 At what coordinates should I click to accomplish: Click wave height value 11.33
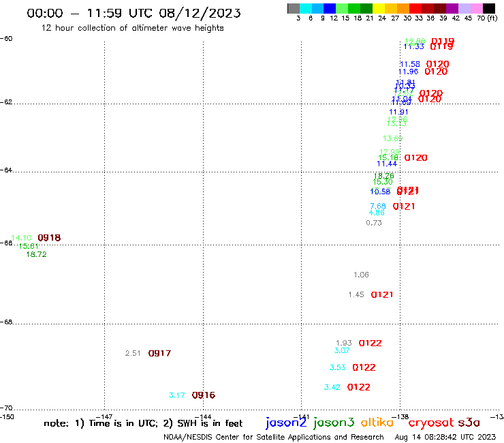[x=414, y=46]
